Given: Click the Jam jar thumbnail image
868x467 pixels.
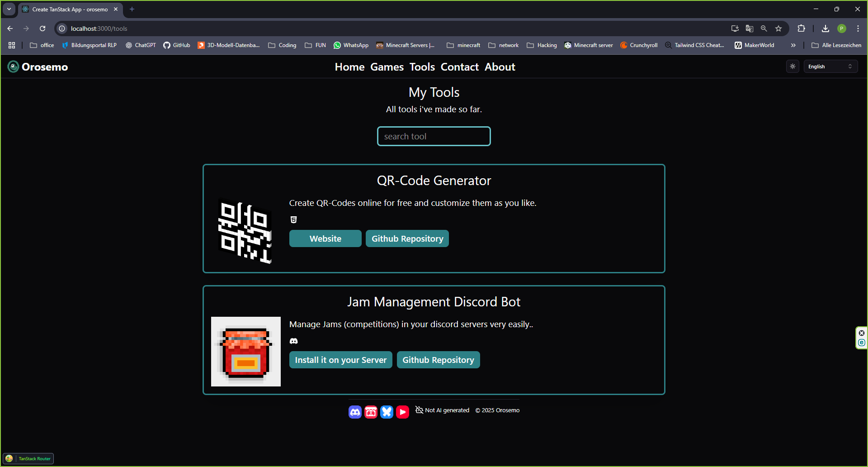Looking at the screenshot, I should 246,352.
